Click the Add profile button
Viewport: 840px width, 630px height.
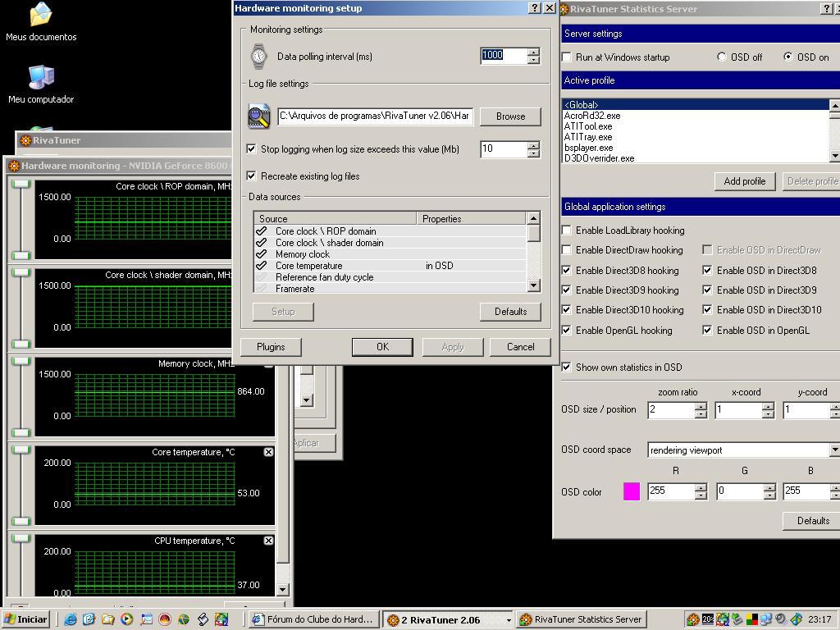(745, 181)
